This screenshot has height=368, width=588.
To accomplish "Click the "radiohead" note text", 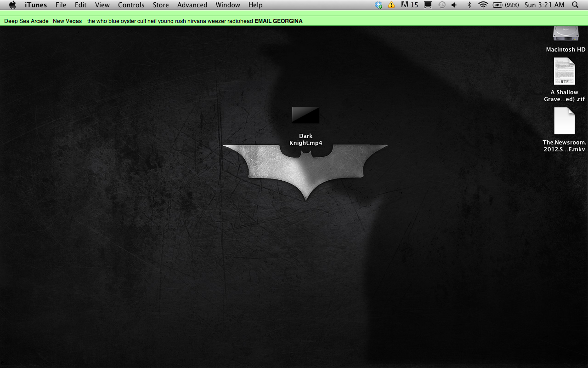I will [x=240, y=21].
